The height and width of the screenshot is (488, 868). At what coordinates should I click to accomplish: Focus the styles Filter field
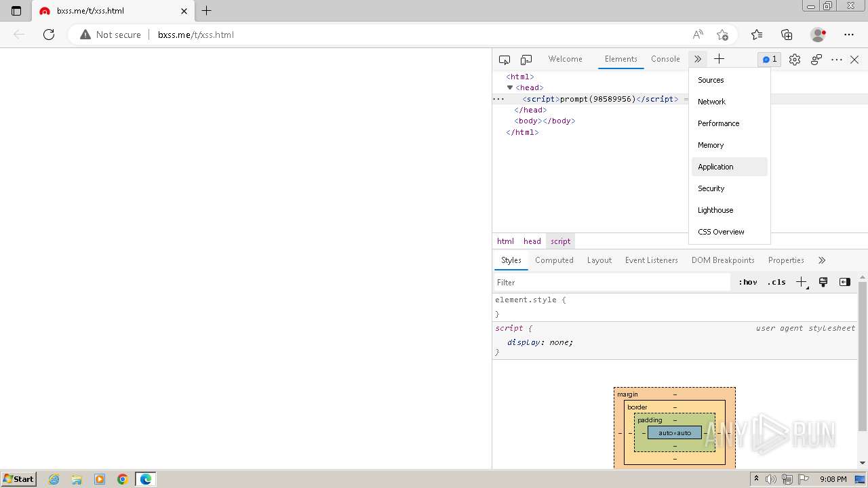[x=612, y=282]
